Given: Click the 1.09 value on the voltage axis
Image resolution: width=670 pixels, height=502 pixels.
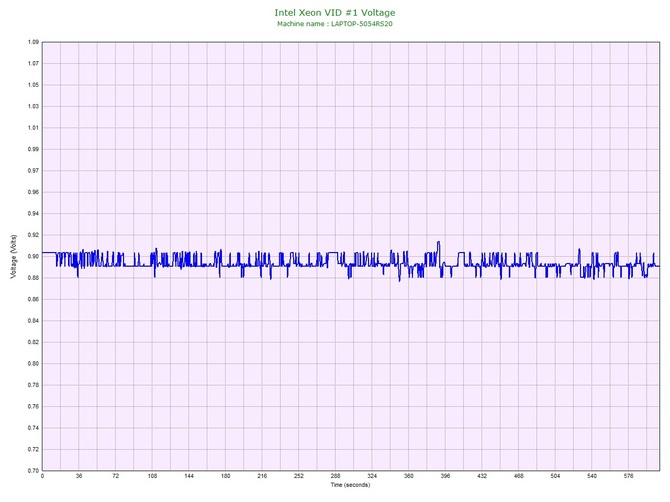Looking at the screenshot, I should tap(33, 42).
